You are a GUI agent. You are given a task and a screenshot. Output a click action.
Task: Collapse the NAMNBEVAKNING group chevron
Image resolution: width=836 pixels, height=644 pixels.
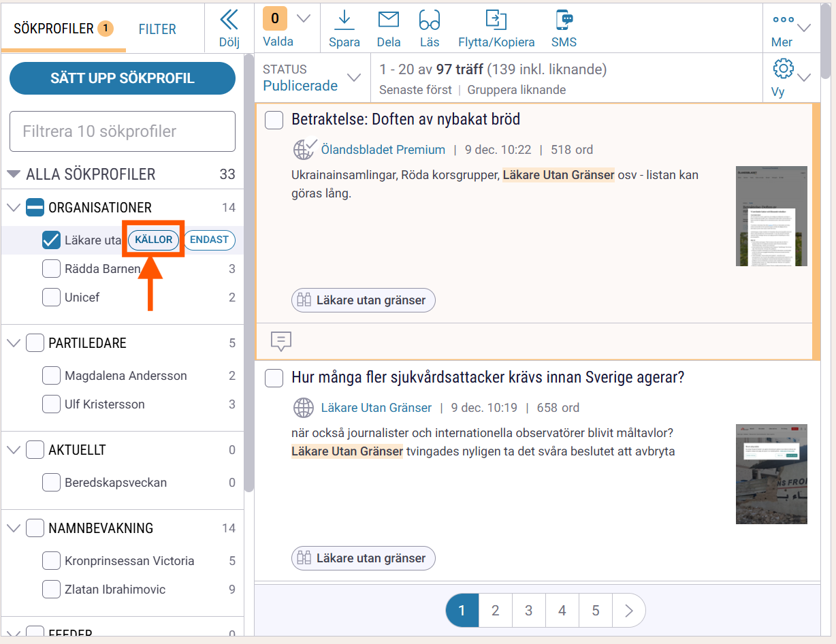(x=14, y=528)
